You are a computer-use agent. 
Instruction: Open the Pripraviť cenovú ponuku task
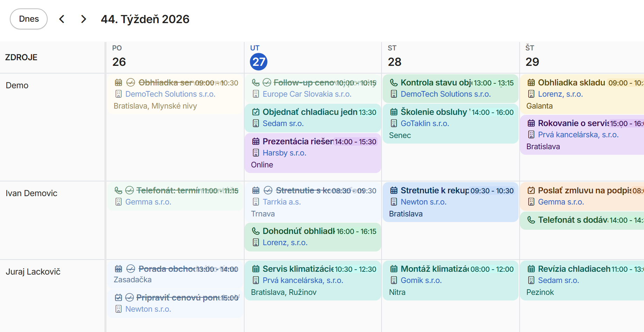(175, 303)
